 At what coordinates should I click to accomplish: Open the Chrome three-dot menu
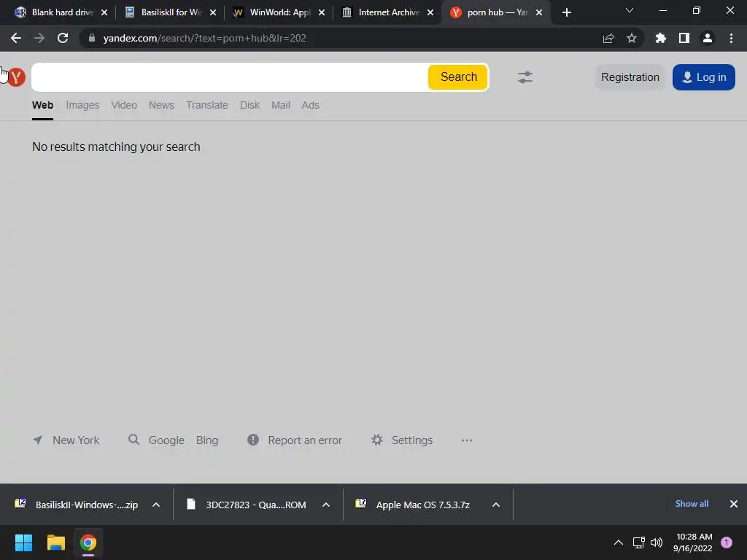731,38
